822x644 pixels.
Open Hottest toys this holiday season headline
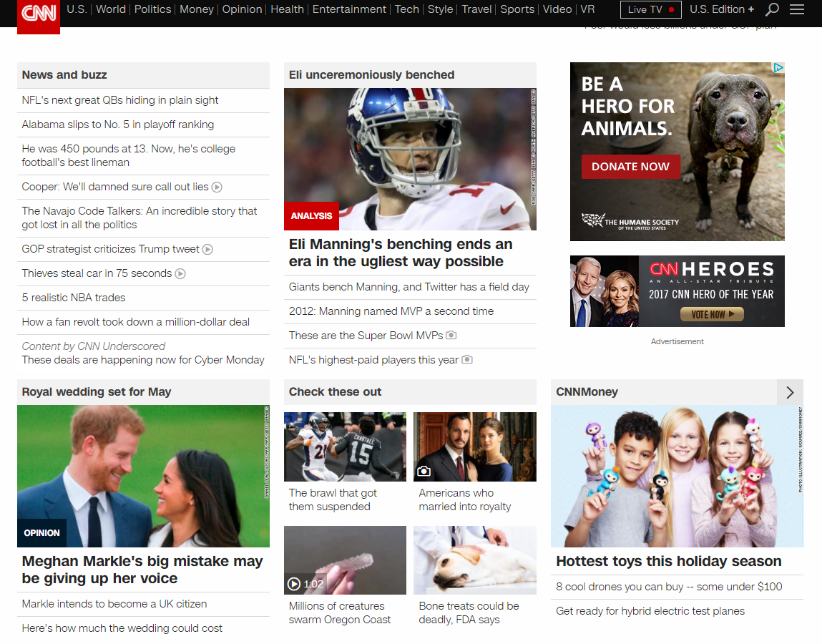click(668, 561)
